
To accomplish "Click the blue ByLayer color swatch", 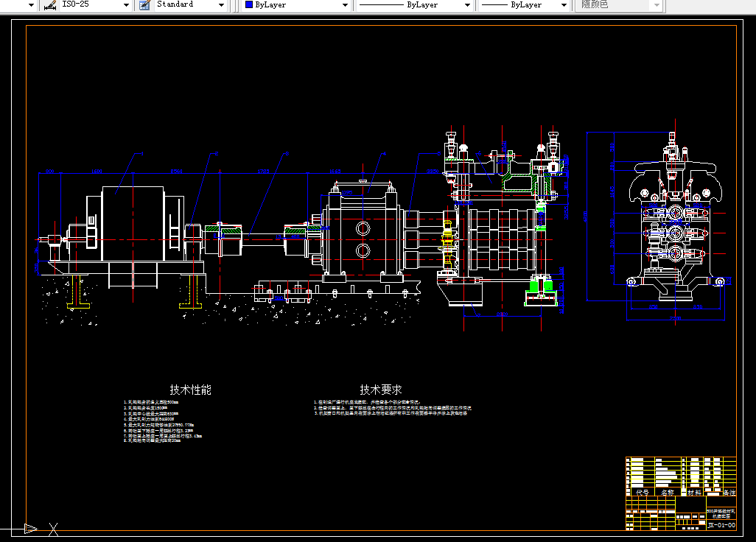I will [249, 4].
